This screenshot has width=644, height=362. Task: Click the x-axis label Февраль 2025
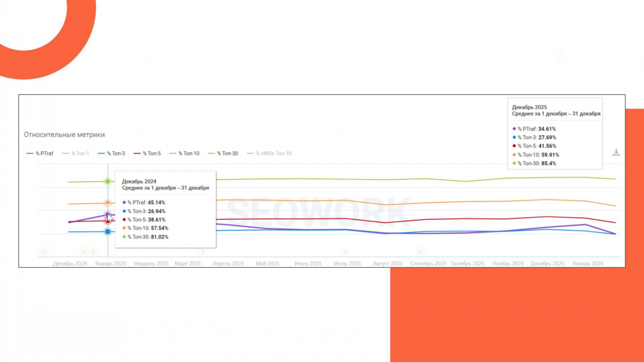[151, 263]
